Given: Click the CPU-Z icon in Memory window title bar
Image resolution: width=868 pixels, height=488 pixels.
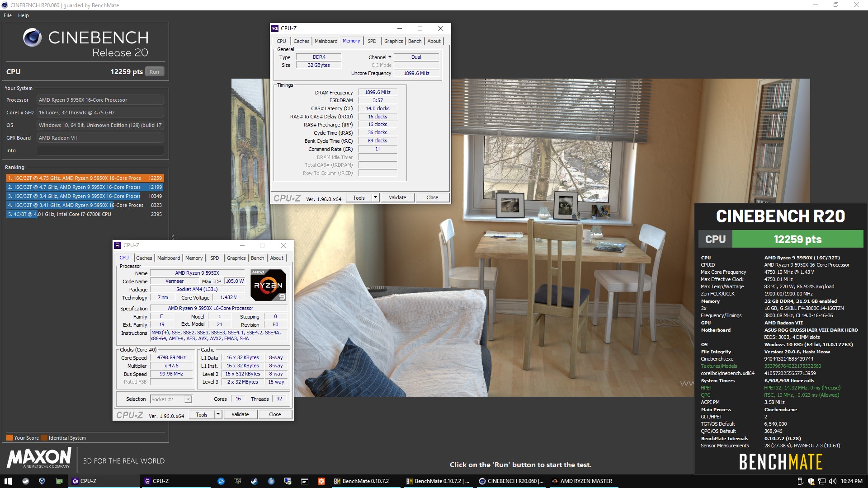Looking at the screenshot, I should click(275, 28).
